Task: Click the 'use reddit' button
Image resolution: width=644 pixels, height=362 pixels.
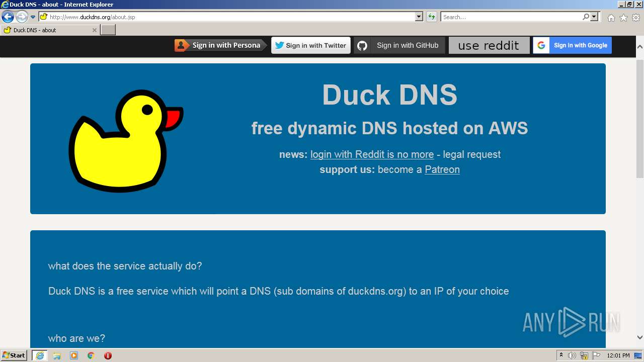Action: coord(489,45)
